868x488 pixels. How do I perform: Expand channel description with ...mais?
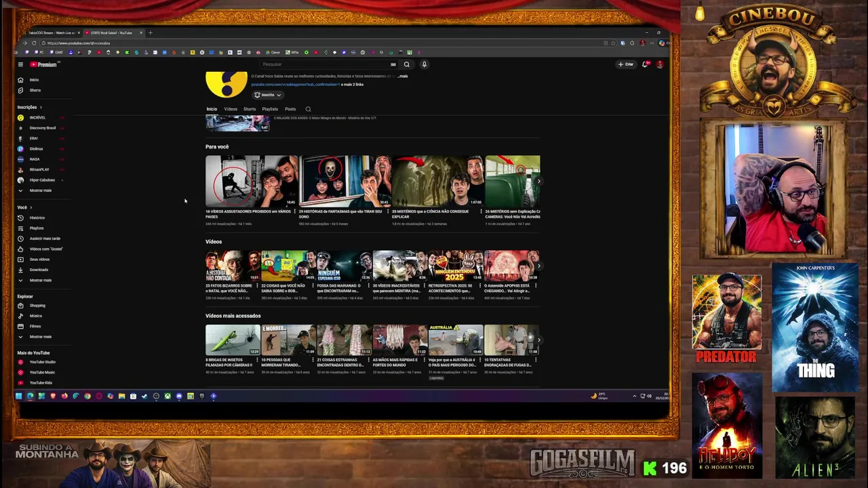click(402, 77)
